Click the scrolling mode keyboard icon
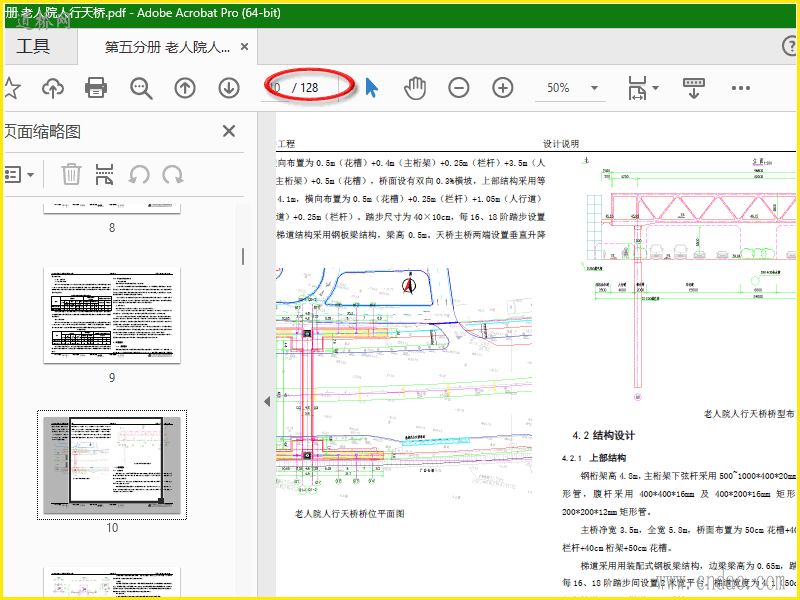 tap(693, 88)
